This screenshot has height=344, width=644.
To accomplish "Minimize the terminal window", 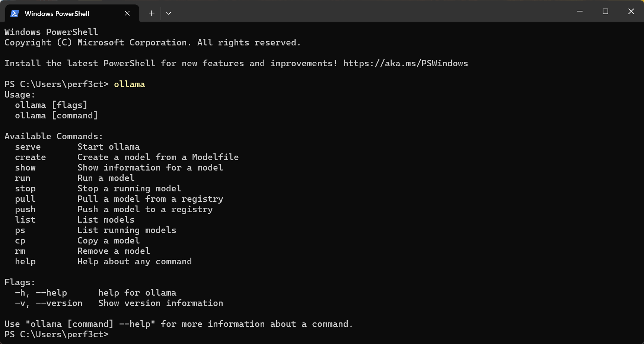I will click(x=580, y=12).
